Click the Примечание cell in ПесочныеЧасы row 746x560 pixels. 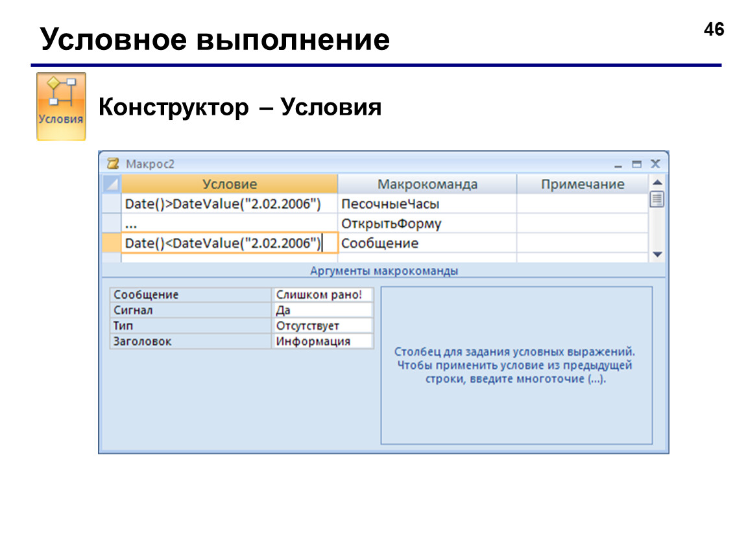point(583,204)
